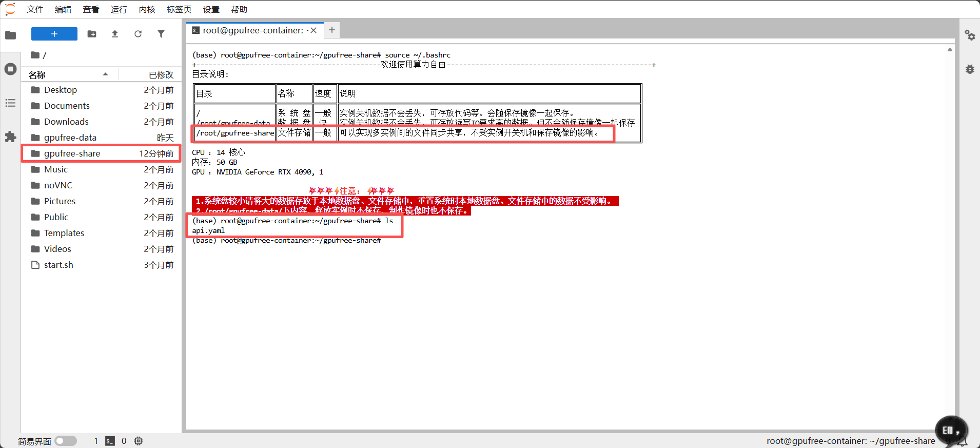
Task: Add a new tab with plus button
Action: pyautogui.click(x=332, y=30)
